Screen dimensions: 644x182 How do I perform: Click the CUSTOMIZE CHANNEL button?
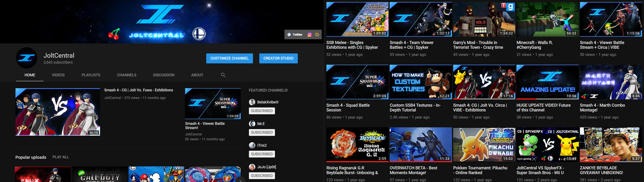[x=230, y=58]
